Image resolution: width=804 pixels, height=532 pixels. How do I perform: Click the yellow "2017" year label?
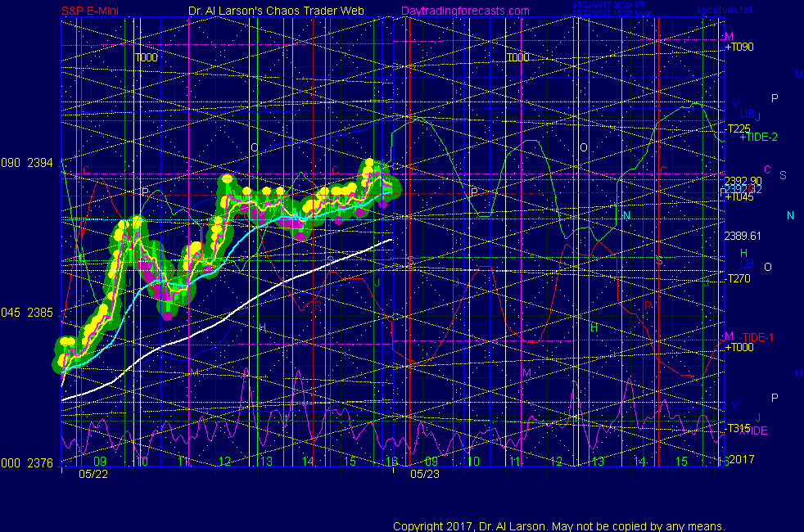pyautogui.click(x=742, y=459)
